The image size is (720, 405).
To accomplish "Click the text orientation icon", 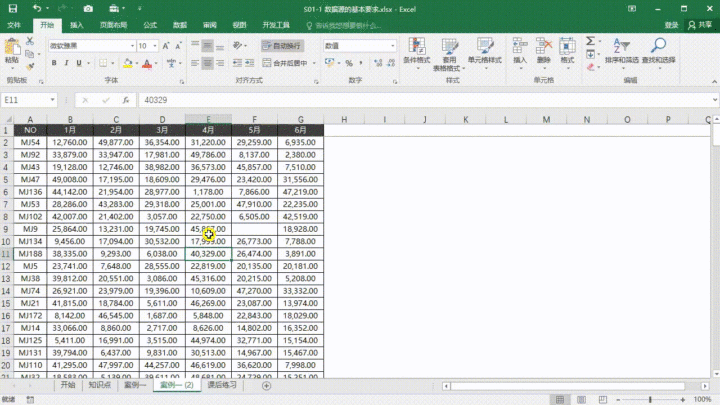I will point(237,46).
